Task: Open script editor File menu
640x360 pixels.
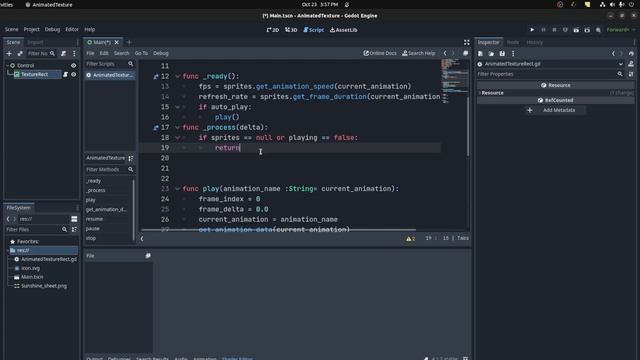Action: tap(90, 53)
